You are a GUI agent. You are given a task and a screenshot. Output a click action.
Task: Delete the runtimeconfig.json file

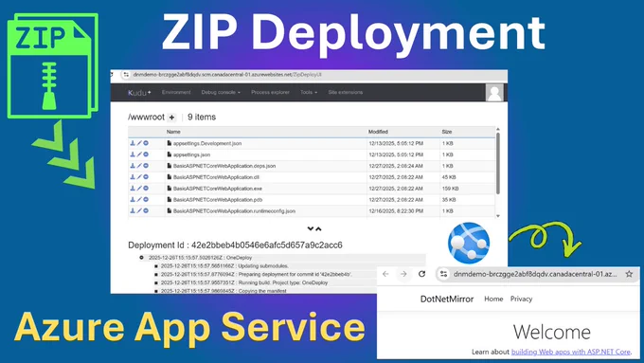pyautogui.click(x=146, y=210)
